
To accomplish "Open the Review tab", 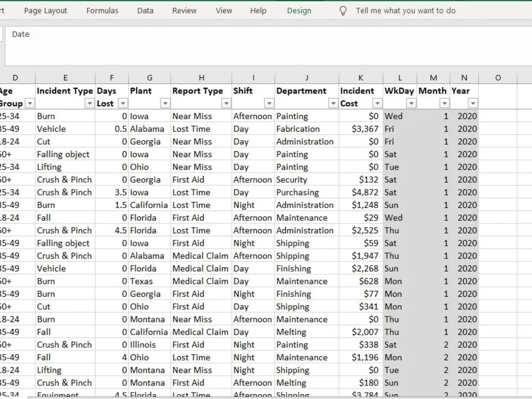I will (184, 11).
